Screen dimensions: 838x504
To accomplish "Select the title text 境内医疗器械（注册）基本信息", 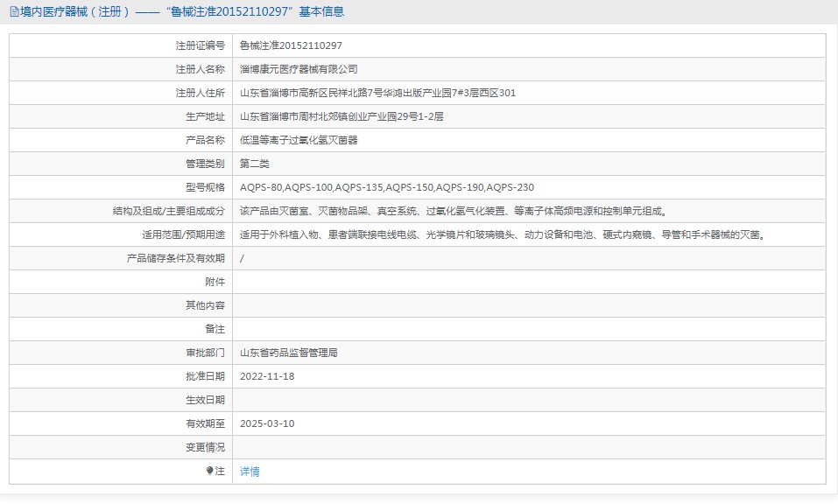I will point(182,11).
